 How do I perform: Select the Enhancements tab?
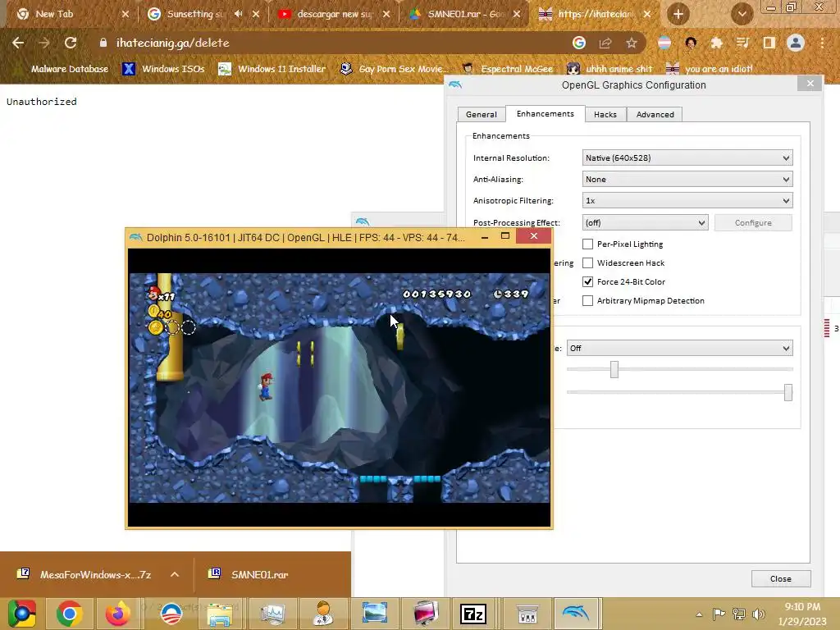[x=545, y=113]
